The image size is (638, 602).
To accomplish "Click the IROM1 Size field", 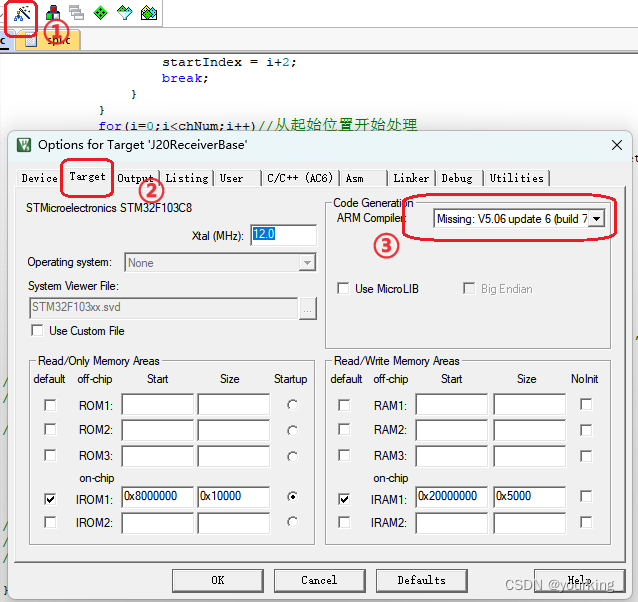I will 234,497.
